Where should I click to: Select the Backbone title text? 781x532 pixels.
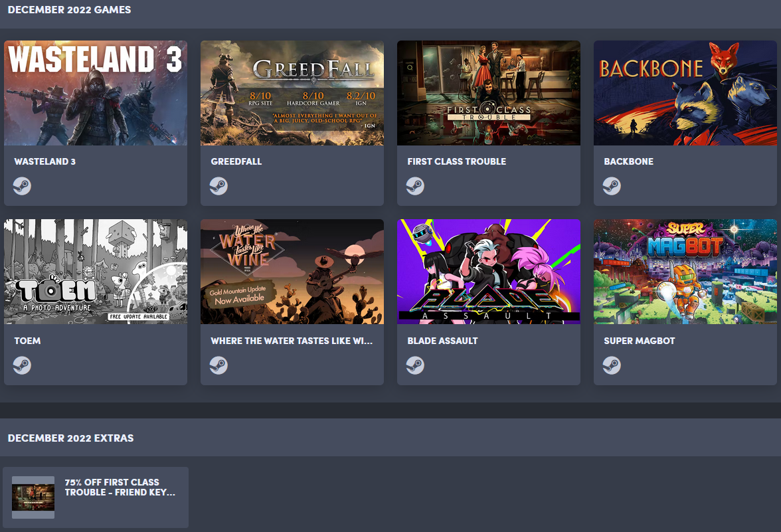pyautogui.click(x=628, y=161)
